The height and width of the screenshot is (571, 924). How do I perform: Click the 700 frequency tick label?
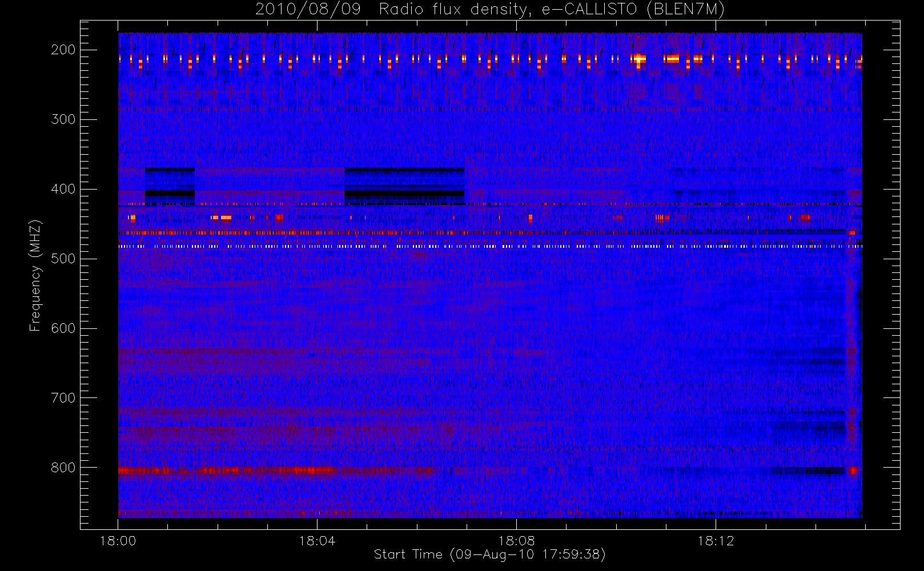[63, 398]
